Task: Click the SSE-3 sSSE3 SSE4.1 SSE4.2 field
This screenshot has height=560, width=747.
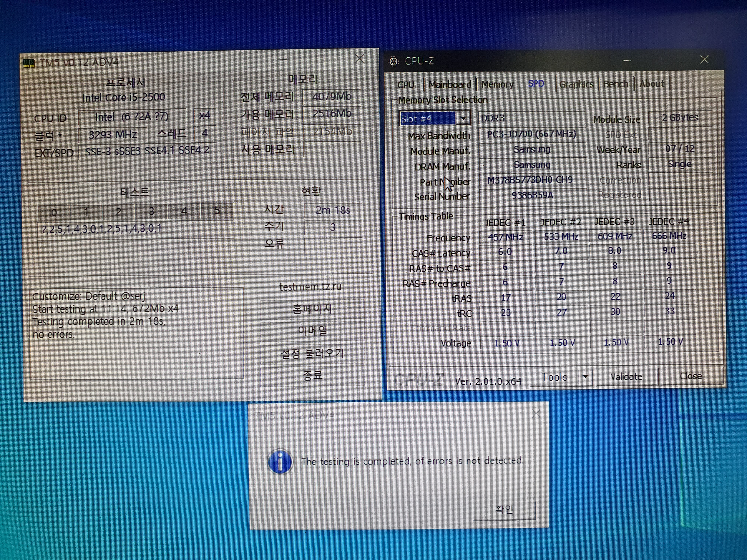Action: pos(147,151)
